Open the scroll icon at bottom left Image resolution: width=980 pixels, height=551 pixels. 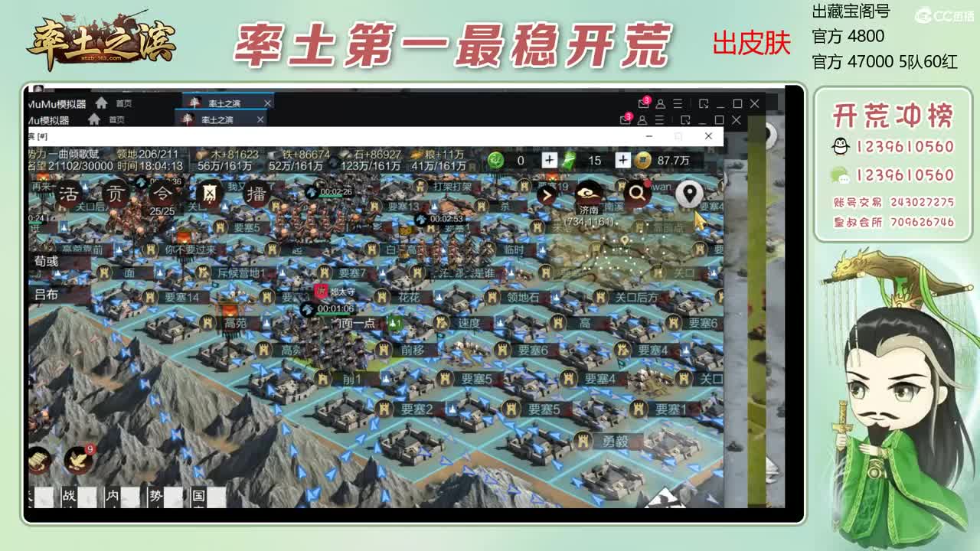38,460
